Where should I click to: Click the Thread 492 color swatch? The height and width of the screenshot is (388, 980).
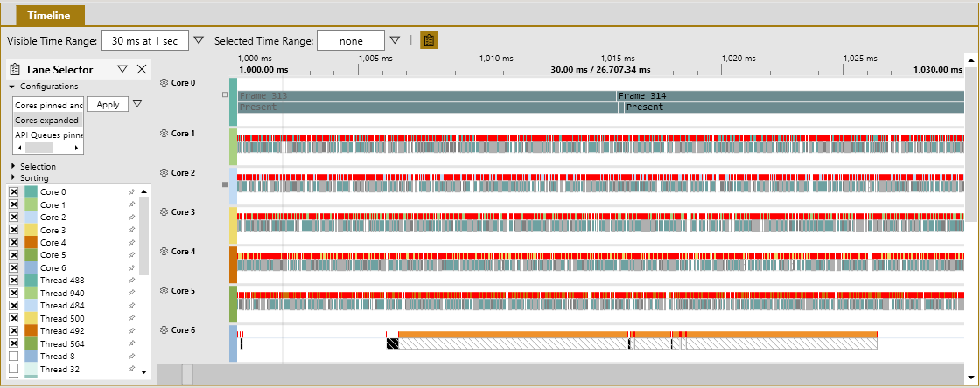coord(31,330)
